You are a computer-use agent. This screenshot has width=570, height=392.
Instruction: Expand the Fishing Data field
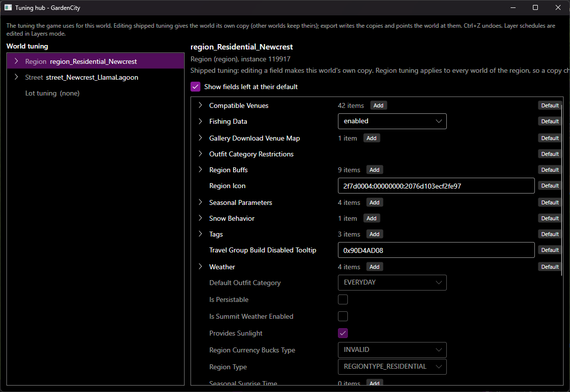click(x=200, y=121)
